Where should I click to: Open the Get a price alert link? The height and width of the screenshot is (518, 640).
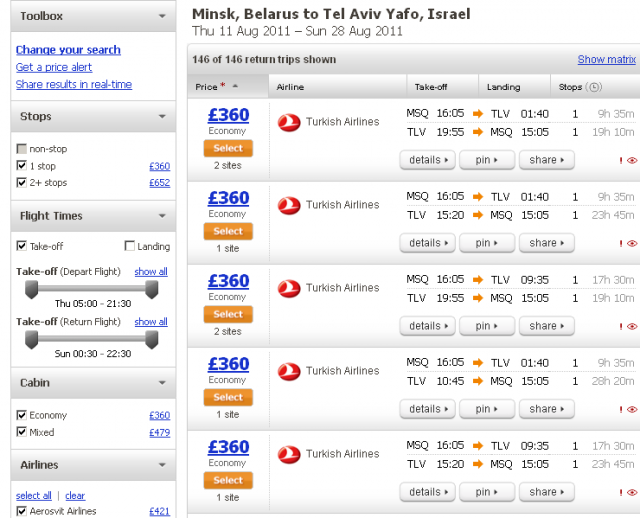[54, 67]
